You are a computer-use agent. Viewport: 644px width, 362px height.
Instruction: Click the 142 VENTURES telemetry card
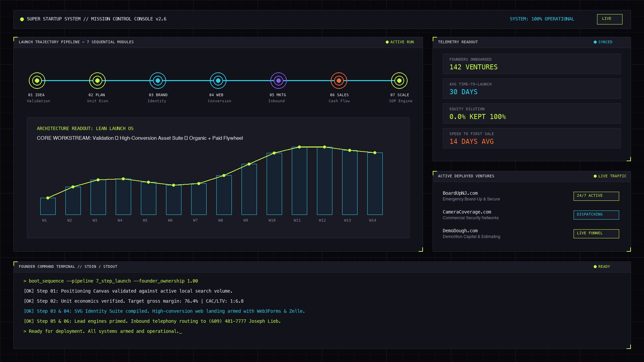click(x=532, y=64)
